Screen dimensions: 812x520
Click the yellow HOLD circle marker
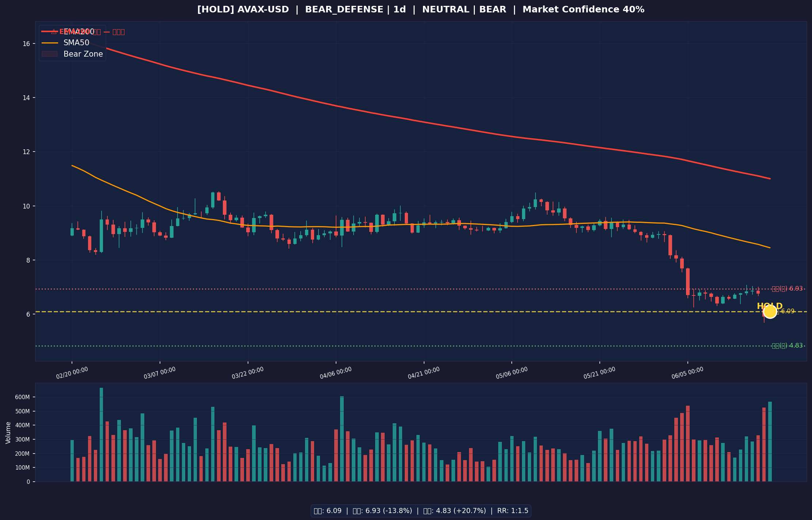[770, 311]
